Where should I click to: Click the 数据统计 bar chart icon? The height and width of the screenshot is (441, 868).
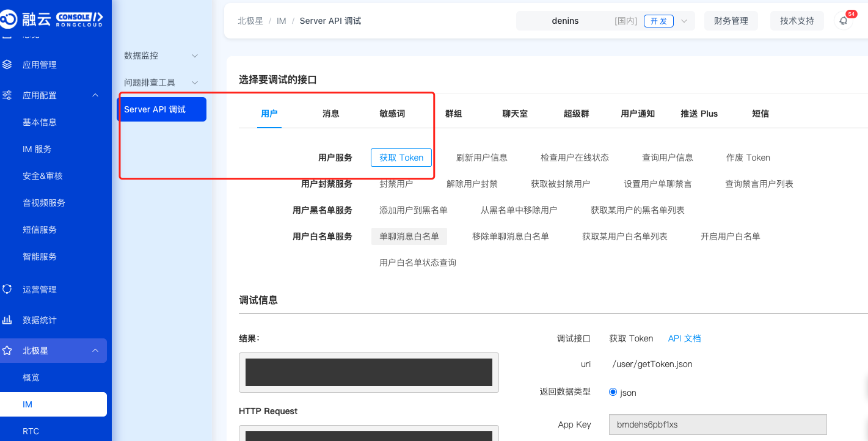click(7, 320)
